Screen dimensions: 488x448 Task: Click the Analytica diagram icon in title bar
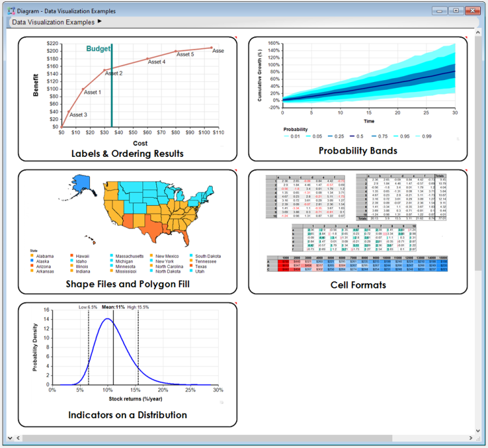(11, 11)
